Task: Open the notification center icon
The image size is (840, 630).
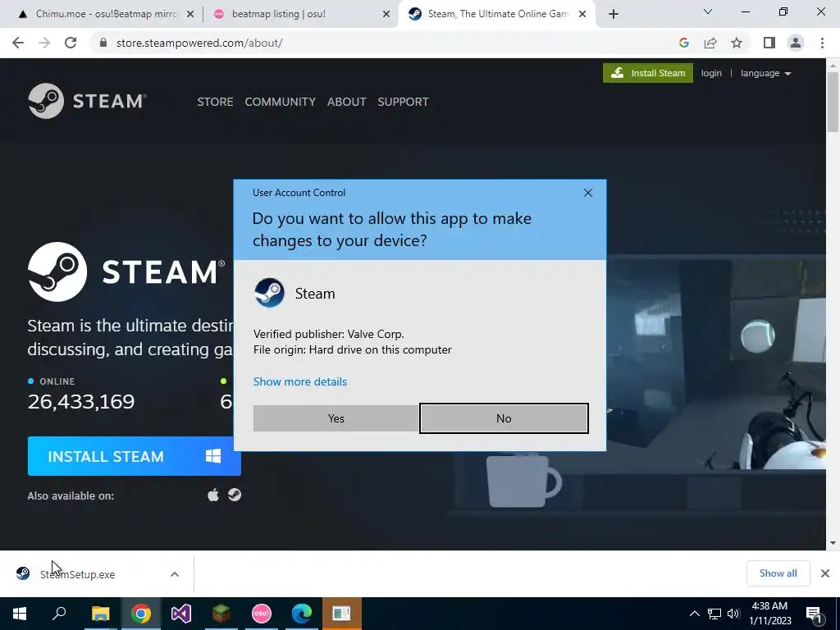Action: click(815, 614)
